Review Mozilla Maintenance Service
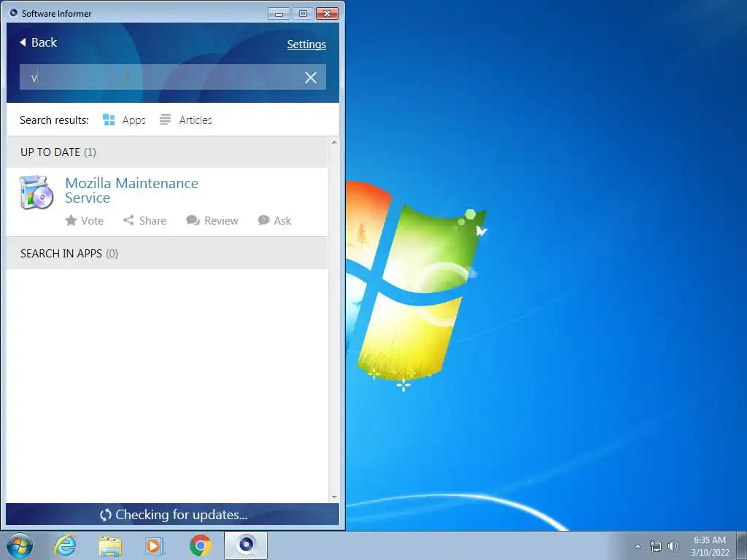The height and width of the screenshot is (560, 747). click(212, 220)
